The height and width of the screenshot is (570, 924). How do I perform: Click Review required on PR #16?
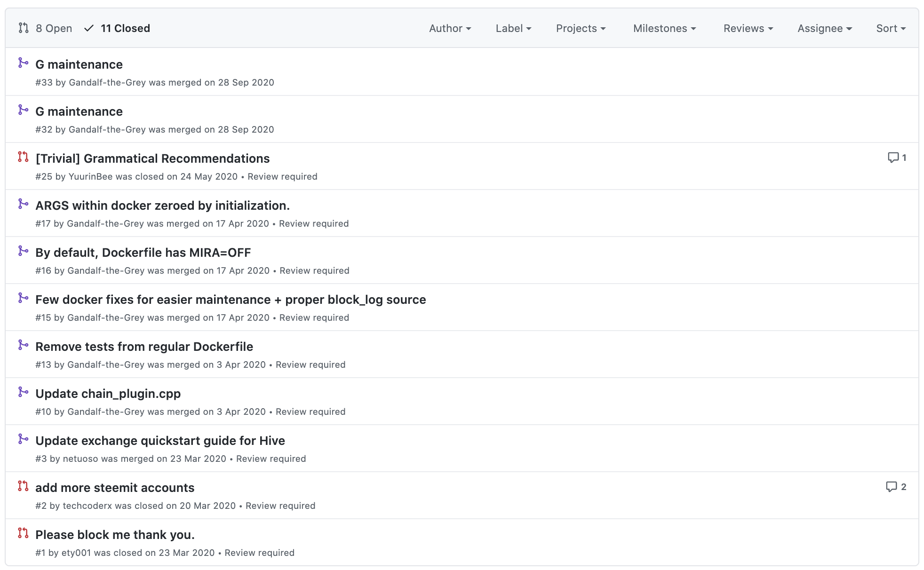click(314, 270)
